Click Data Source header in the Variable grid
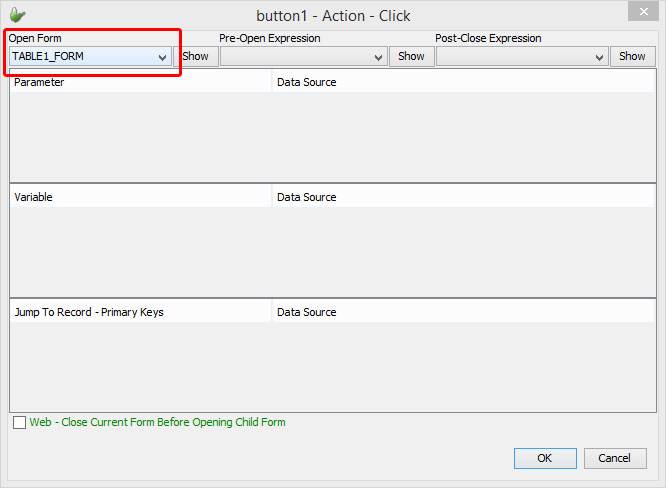This screenshot has width=666, height=488. coord(463,197)
